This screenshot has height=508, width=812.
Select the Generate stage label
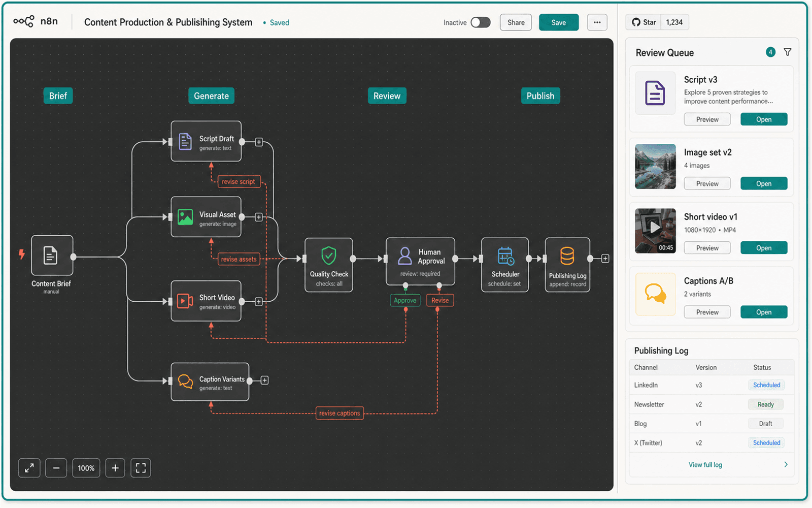click(x=211, y=96)
